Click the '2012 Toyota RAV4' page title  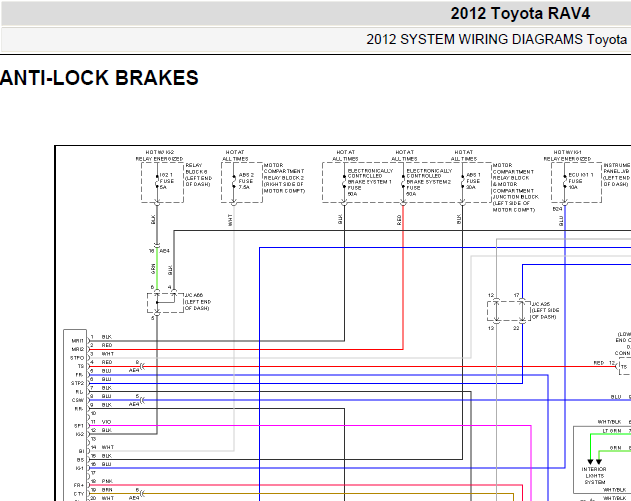[x=520, y=14]
